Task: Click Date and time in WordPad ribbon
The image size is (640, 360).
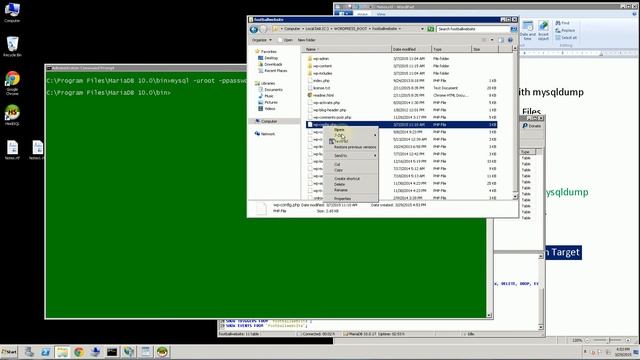Action: tap(527, 31)
